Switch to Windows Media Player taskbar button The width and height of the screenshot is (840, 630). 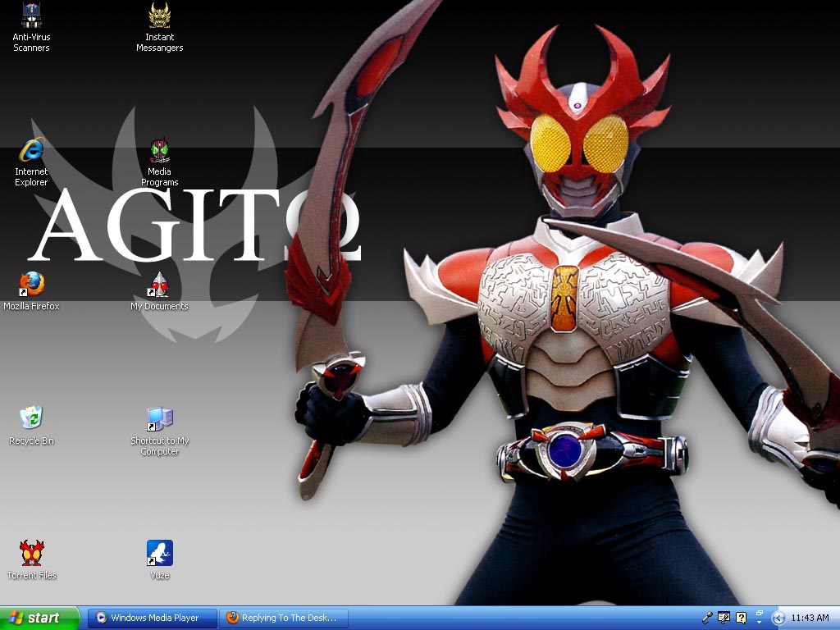coord(153,618)
